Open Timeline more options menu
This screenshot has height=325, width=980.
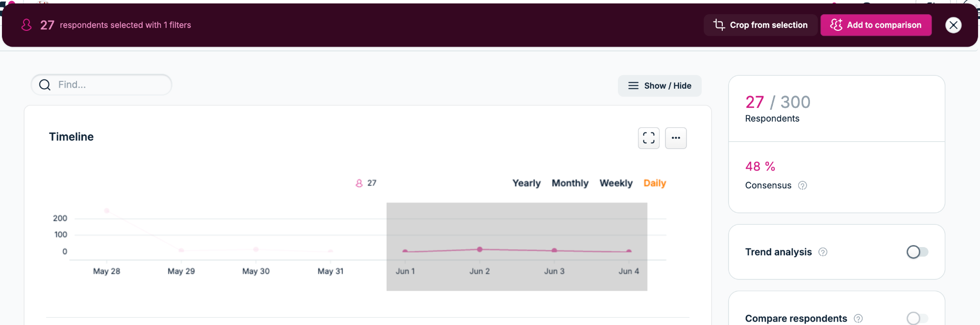click(676, 138)
